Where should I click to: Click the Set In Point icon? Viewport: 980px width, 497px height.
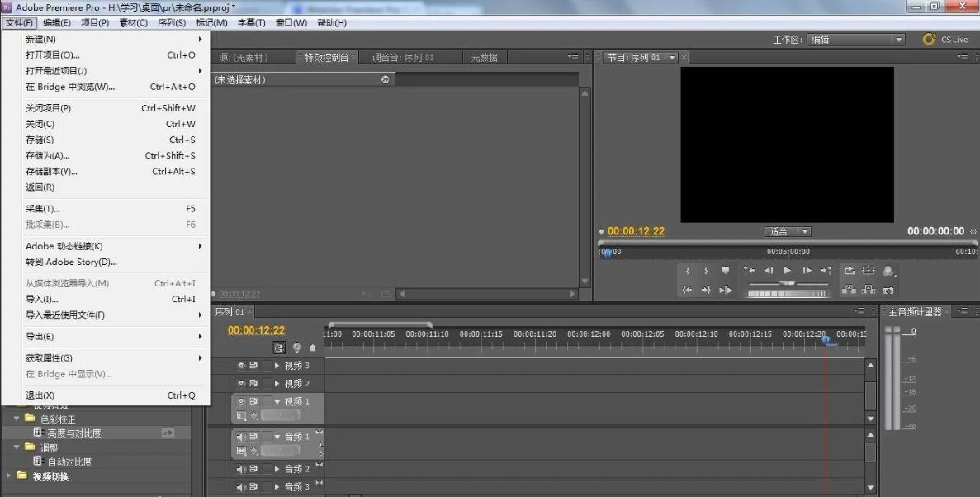tap(688, 271)
